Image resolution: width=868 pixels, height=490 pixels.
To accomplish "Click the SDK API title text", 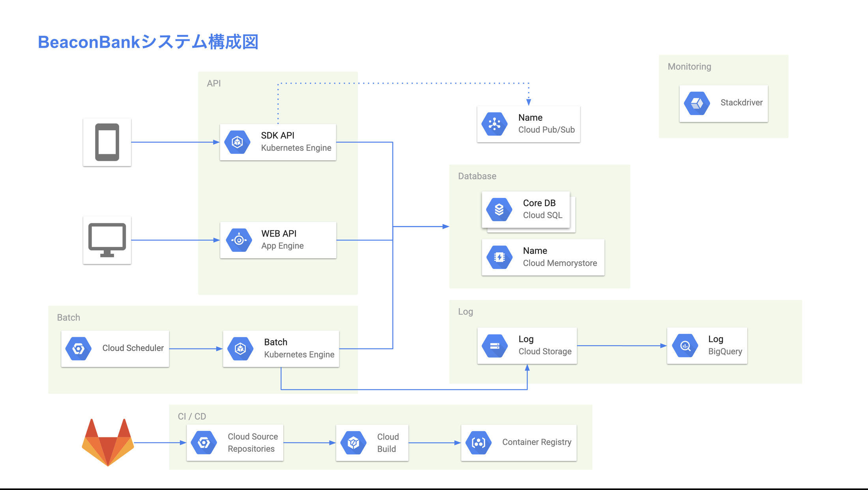I will tap(277, 135).
